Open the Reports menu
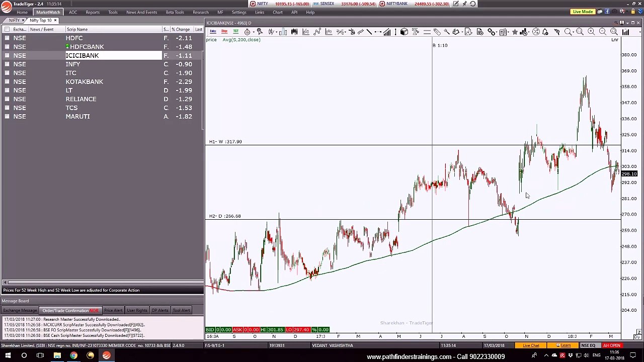This screenshot has height=362, width=644. tap(93, 12)
